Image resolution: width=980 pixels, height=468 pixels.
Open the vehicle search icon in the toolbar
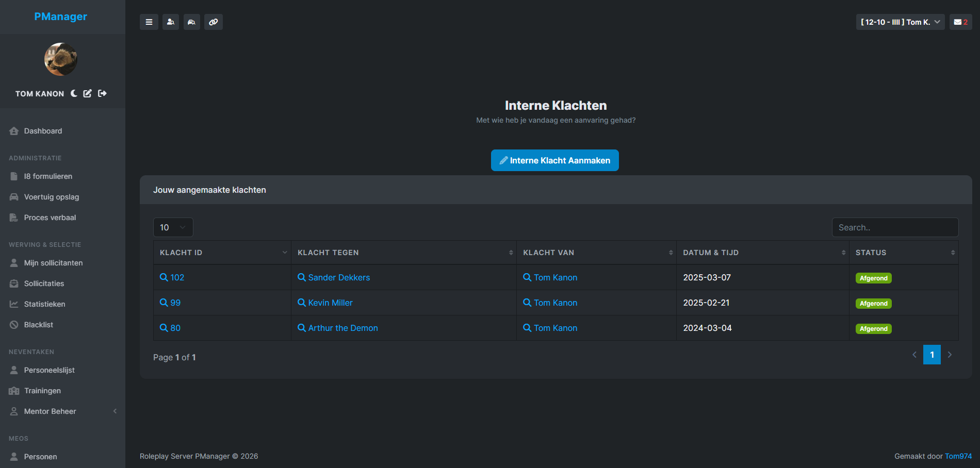(x=191, y=22)
